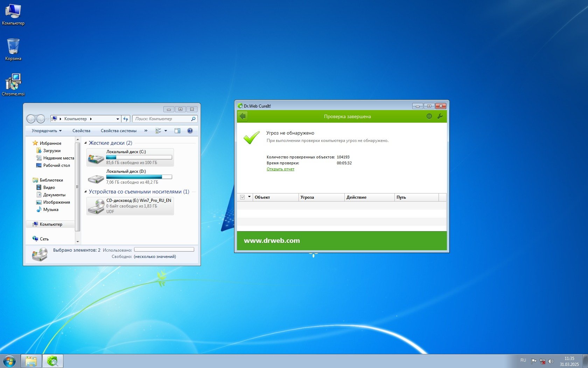Open the Упорядочить dropdown menu
588x368 pixels.
tap(47, 131)
